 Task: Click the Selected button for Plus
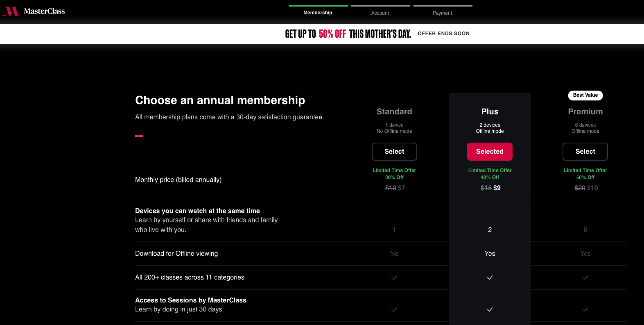490,152
